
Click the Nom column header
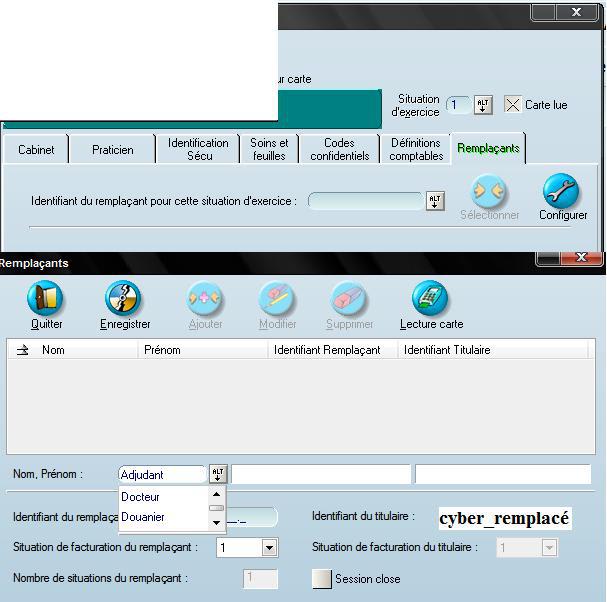tap(53, 350)
